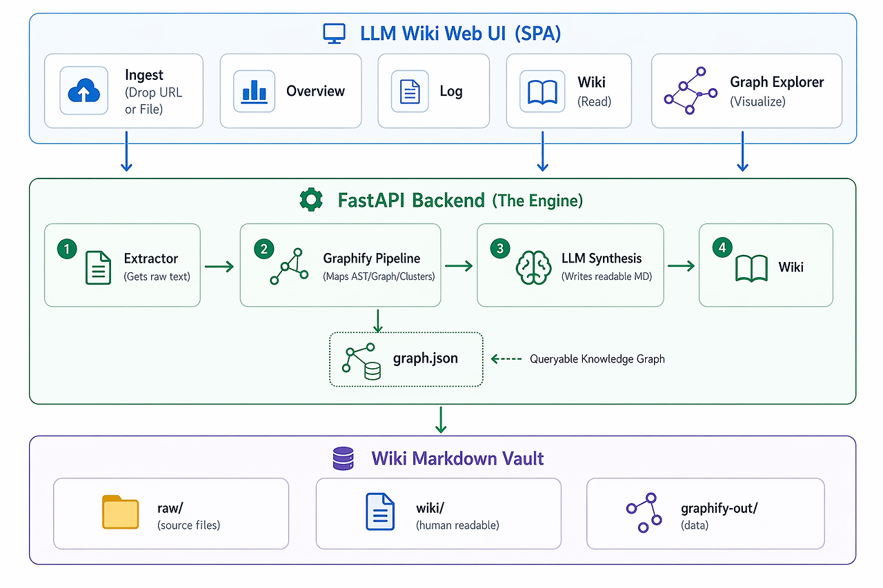Select the "graphify-out/" folder name
This screenshot has height=588, width=883.
720,508
